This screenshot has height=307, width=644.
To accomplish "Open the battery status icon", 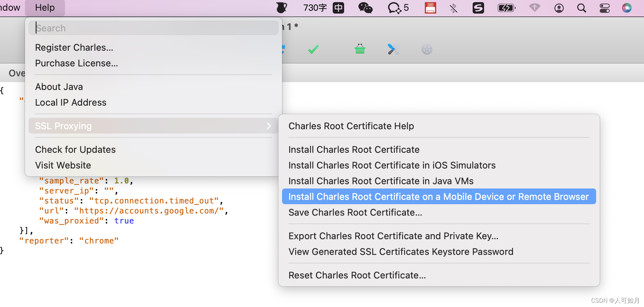I will pos(507,8).
